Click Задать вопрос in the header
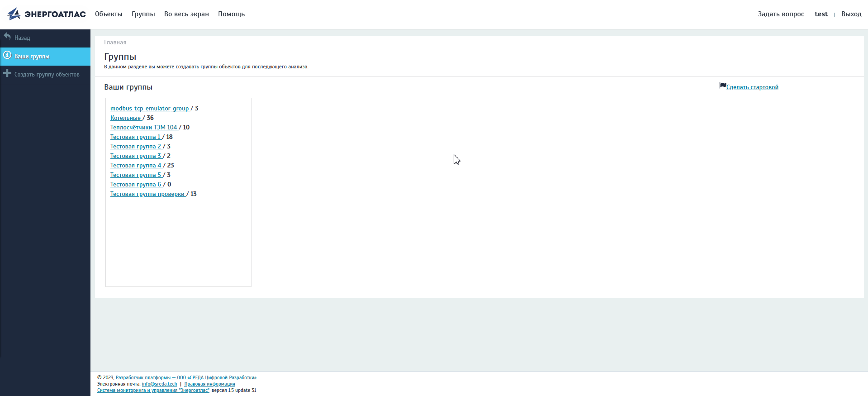The width and height of the screenshot is (868, 396). pos(781,14)
